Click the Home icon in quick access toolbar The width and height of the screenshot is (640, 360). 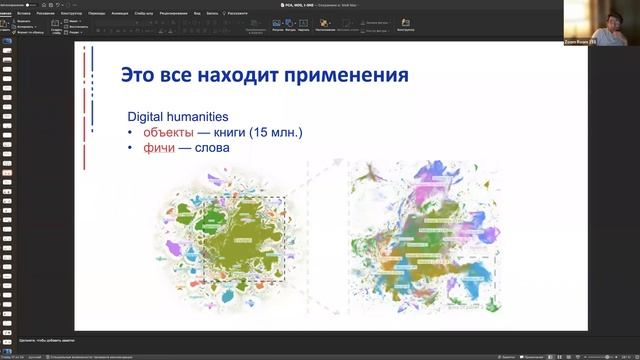[44, 5]
